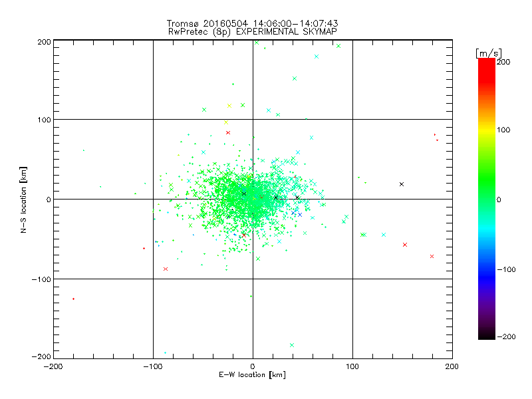Click the cyan dot marker just above the E-W axis
Screen dimensions: 532x399
pos(165,353)
